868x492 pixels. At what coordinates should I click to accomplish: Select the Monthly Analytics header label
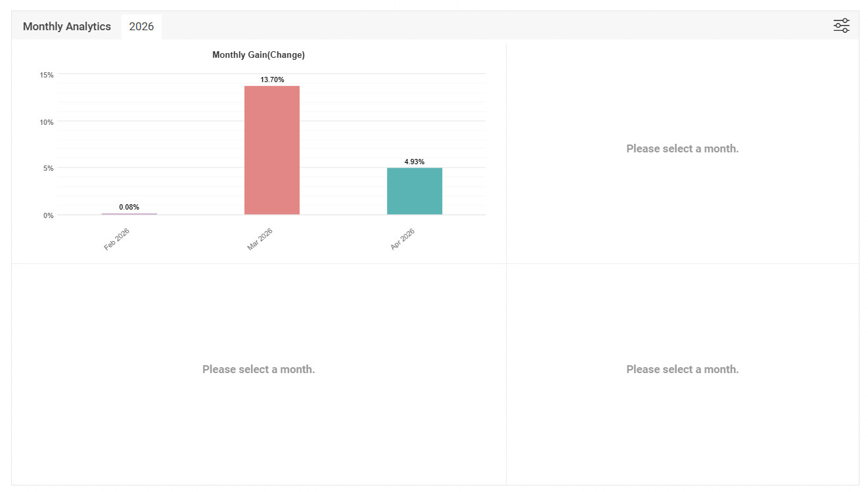(67, 27)
